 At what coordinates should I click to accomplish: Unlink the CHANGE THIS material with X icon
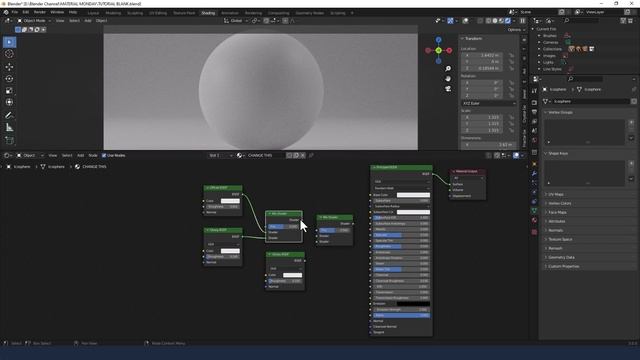(x=303, y=156)
